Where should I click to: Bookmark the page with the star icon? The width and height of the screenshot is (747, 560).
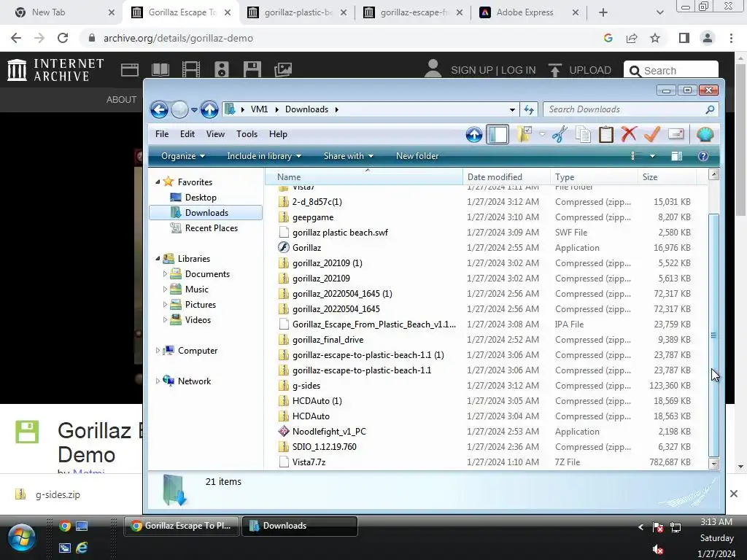pos(655,38)
